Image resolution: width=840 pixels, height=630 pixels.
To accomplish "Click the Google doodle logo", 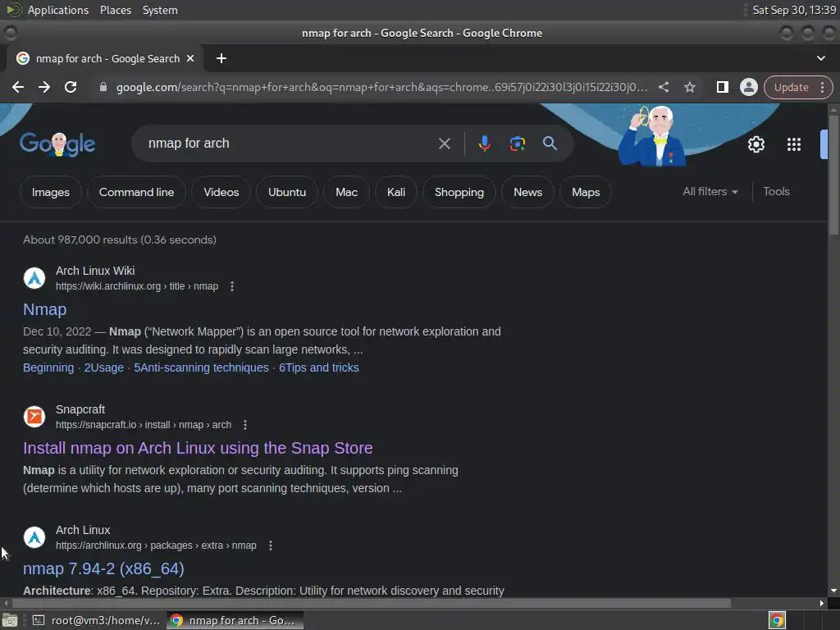I will [x=57, y=144].
